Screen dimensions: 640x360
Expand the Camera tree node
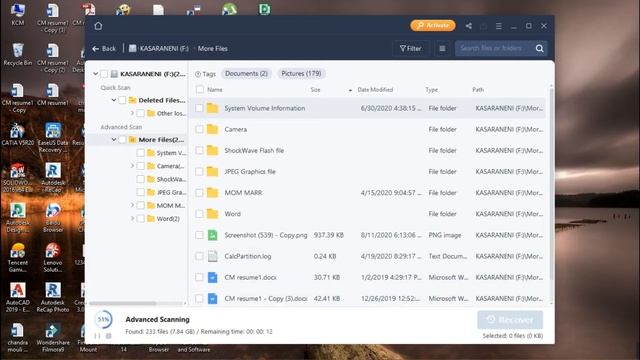point(132,166)
